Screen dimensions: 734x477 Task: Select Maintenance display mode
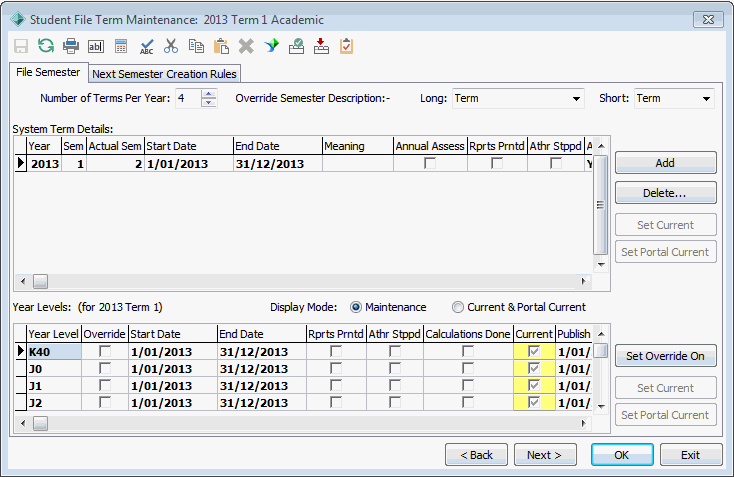[356, 307]
